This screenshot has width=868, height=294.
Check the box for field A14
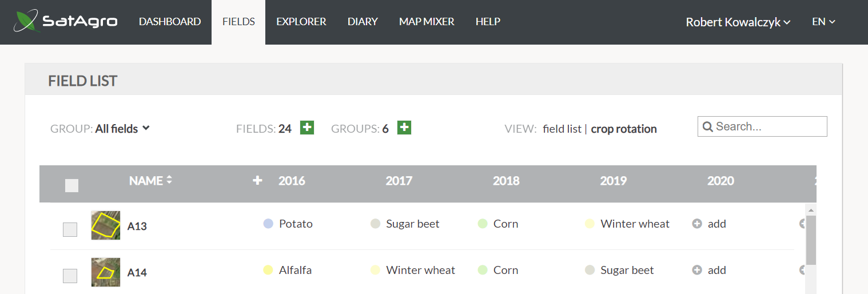tap(70, 276)
